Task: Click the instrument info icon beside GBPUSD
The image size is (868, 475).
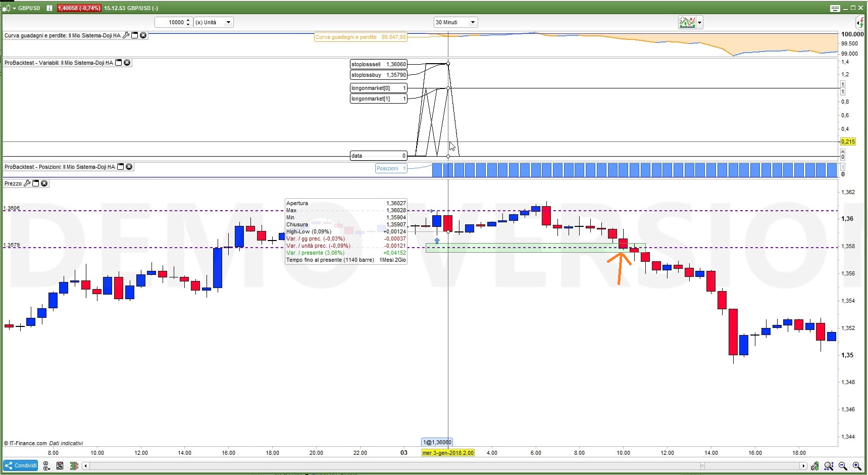Action: [x=49, y=8]
